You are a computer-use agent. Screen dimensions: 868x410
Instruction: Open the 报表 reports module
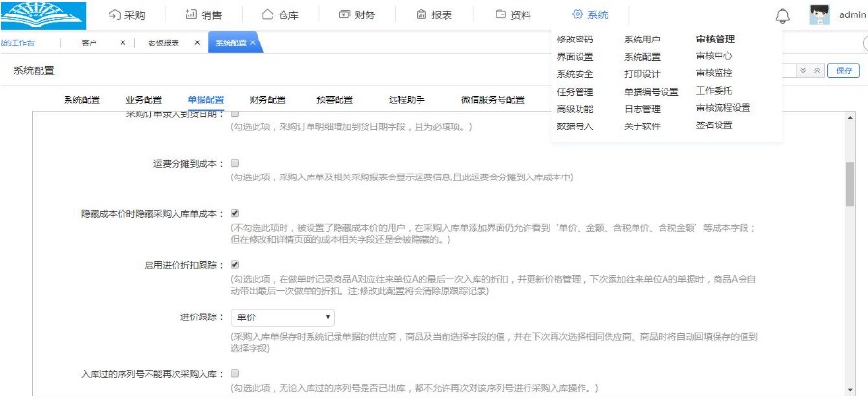(434, 14)
